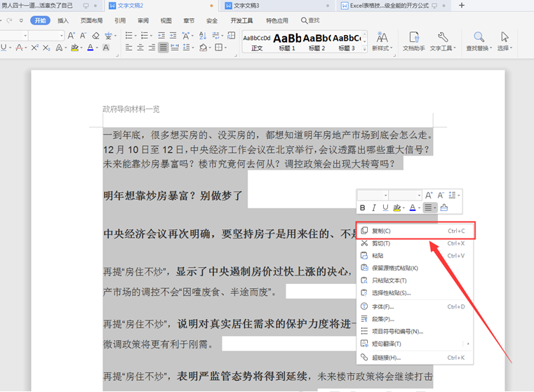Open a new tab with plus button
This screenshot has width=534, height=392.
[x=462, y=6]
